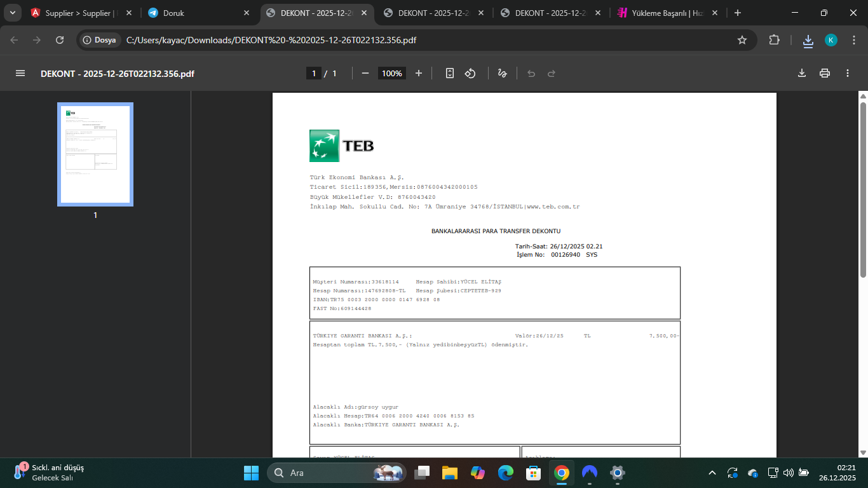Open the Windows Start menu
This screenshot has height=488, width=868.
[x=252, y=473]
